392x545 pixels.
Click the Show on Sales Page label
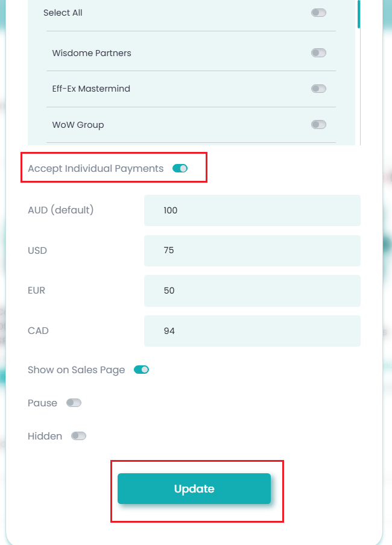tap(76, 370)
